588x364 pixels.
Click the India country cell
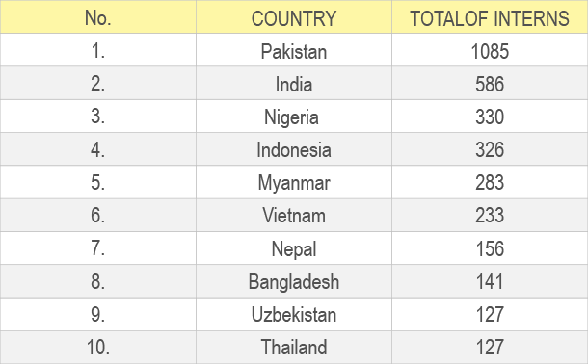tap(294, 83)
